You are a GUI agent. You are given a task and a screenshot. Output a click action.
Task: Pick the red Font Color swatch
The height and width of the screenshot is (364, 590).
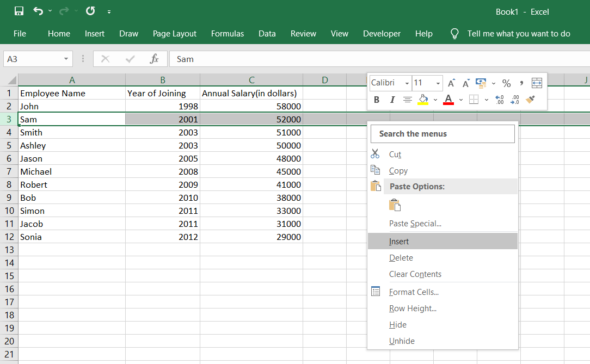pyautogui.click(x=448, y=100)
